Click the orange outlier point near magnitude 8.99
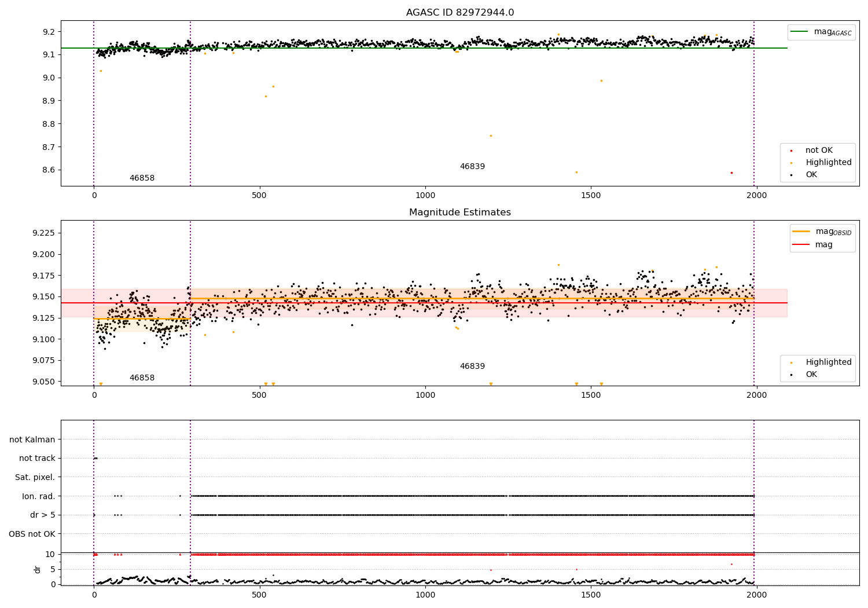 (601, 80)
